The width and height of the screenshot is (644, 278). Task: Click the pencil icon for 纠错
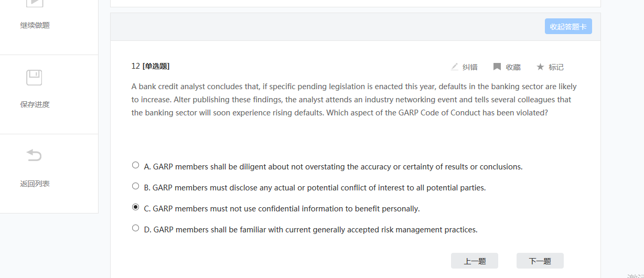[455, 67]
